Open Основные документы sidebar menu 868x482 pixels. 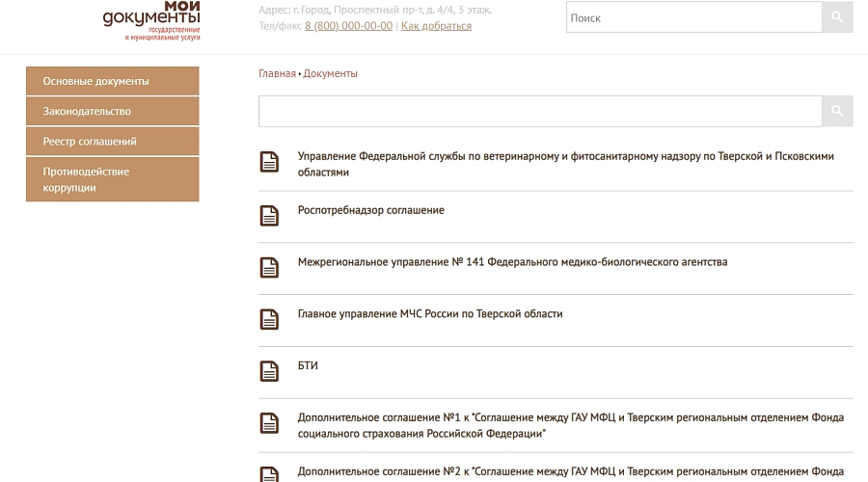(x=113, y=81)
